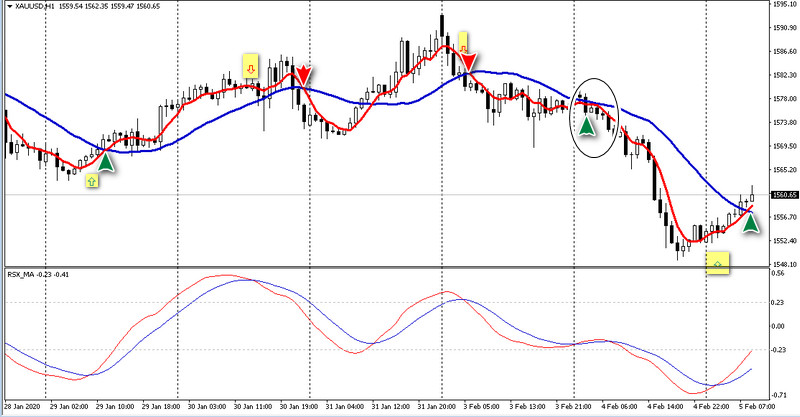Select the red sell arrow near 3 Feb 05:00
Screen dimensions: 800x417
point(464,62)
